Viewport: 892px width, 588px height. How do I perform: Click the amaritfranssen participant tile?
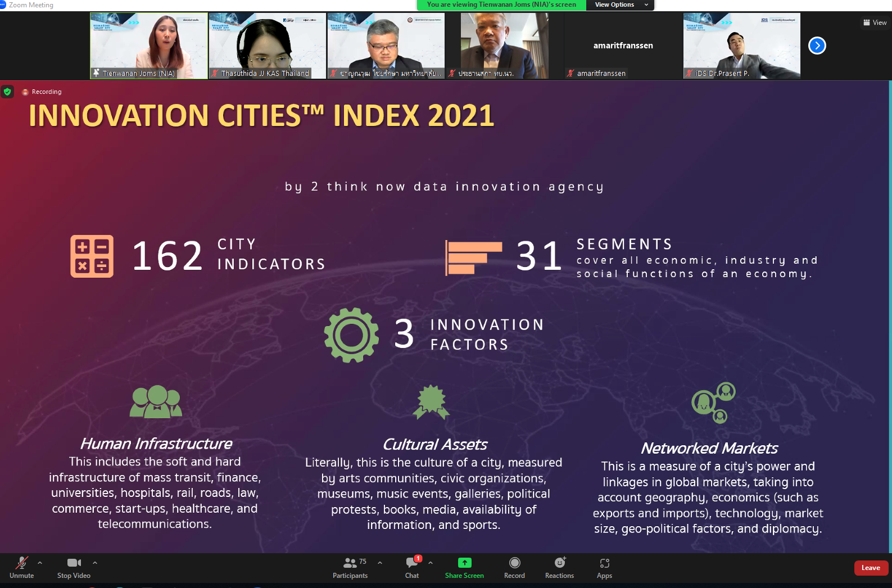(x=623, y=45)
